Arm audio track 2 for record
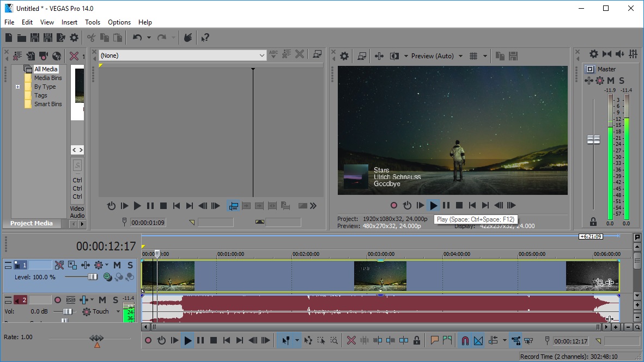This screenshot has height=362, width=644. [58, 300]
